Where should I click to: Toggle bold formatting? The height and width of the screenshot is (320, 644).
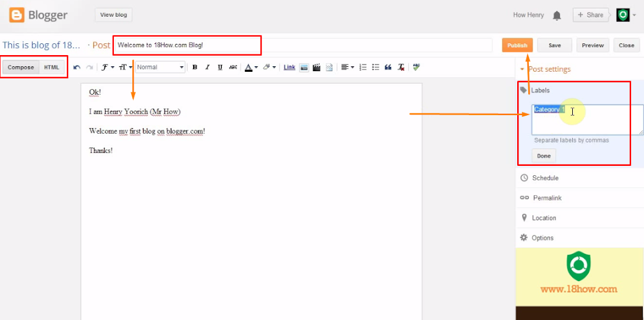pos(195,67)
